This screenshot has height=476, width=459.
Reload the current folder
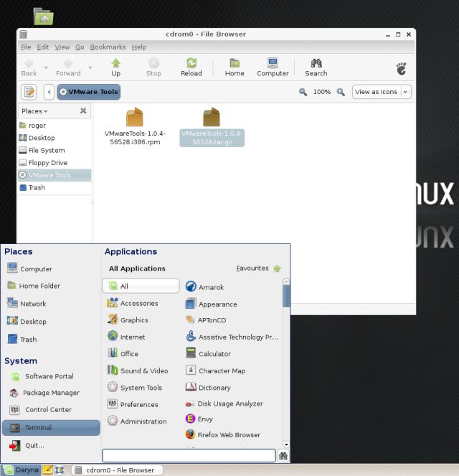pyautogui.click(x=191, y=67)
